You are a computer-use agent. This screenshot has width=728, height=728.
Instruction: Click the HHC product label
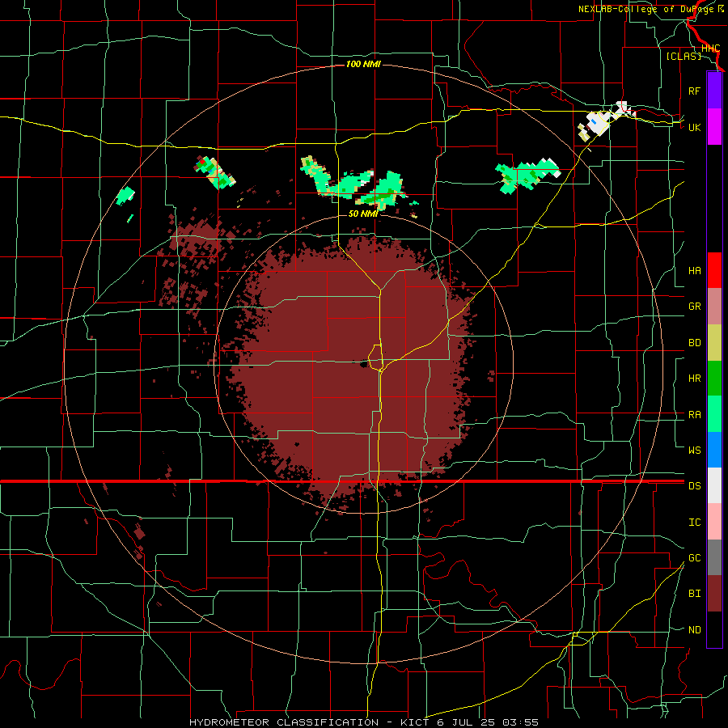point(710,49)
